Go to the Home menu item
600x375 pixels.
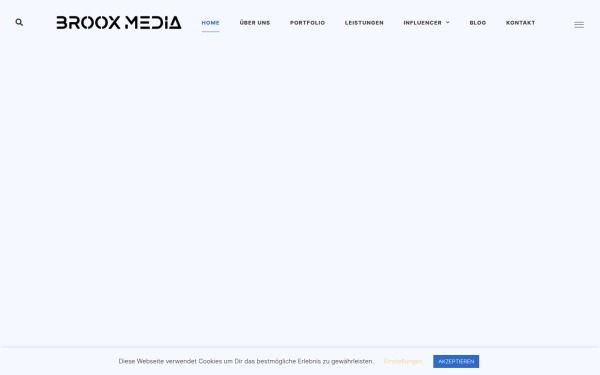click(210, 23)
